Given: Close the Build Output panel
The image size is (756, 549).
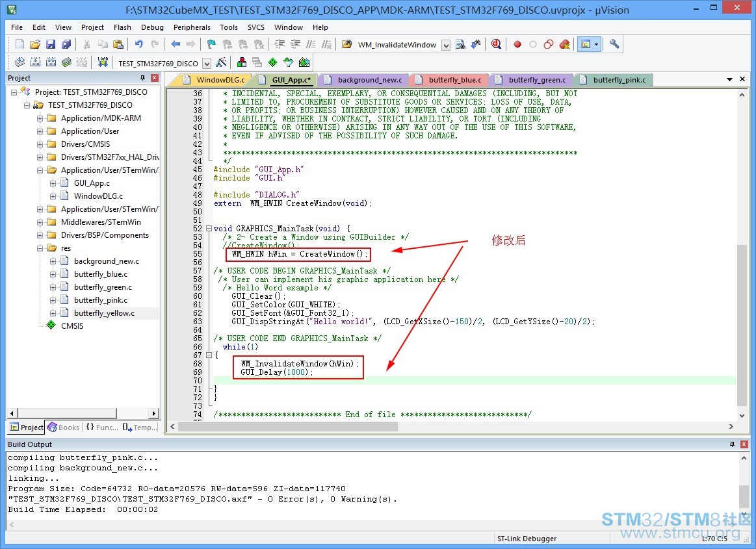Looking at the screenshot, I should (744, 444).
